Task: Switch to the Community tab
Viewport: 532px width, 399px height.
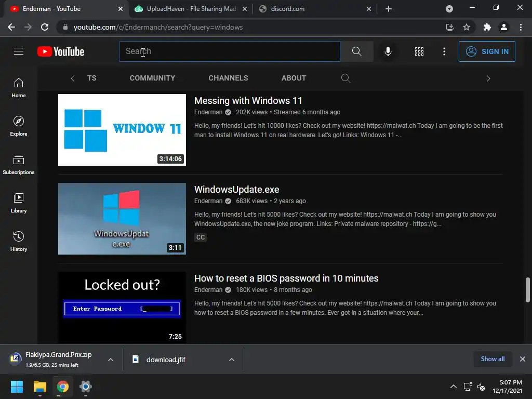Action: point(152,78)
